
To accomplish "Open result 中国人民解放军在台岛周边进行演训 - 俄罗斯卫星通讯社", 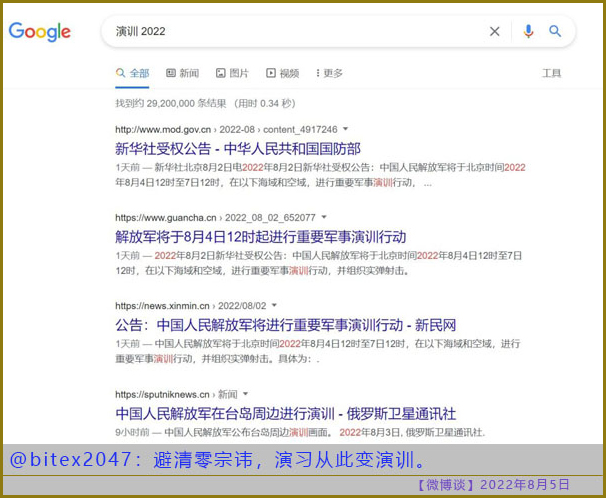I will pos(286,414).
